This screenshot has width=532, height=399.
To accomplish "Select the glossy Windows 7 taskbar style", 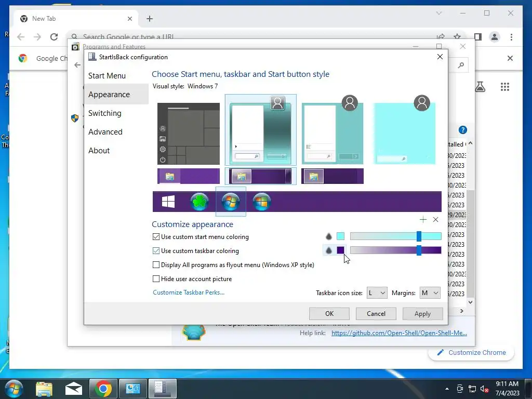I will 260,176.
